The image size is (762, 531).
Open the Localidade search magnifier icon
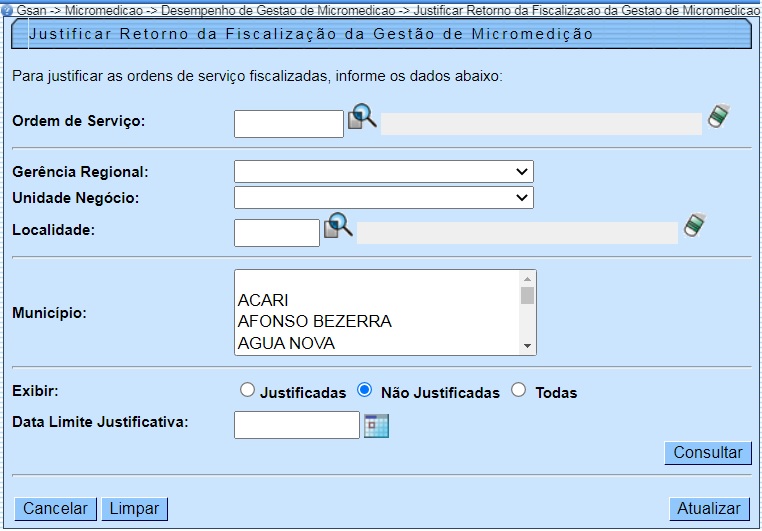[x=339, y=226]
